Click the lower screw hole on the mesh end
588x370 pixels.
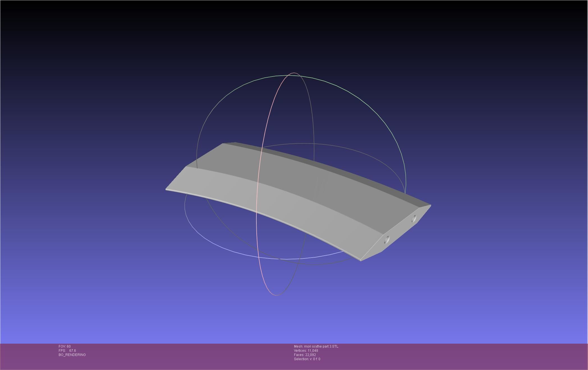[387, 239]
